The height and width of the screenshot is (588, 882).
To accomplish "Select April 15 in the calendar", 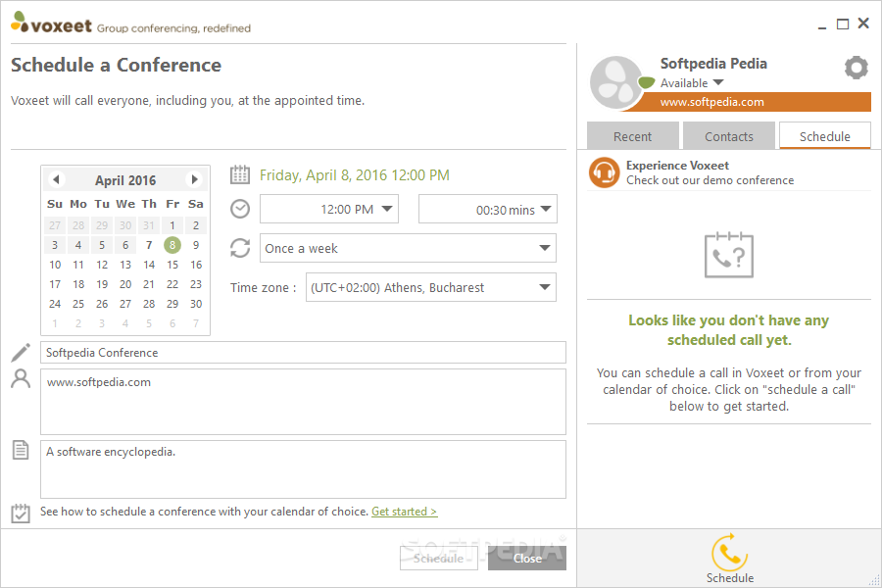I will click(172, 265).
